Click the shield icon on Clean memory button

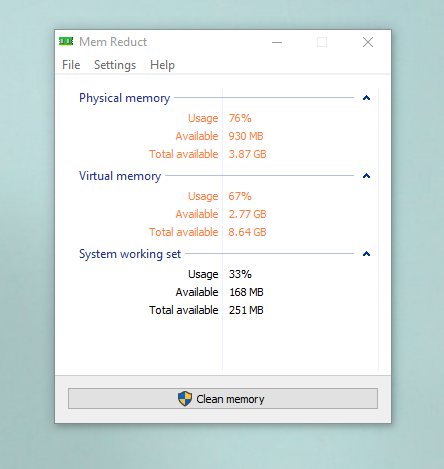(x=185, y=399)
